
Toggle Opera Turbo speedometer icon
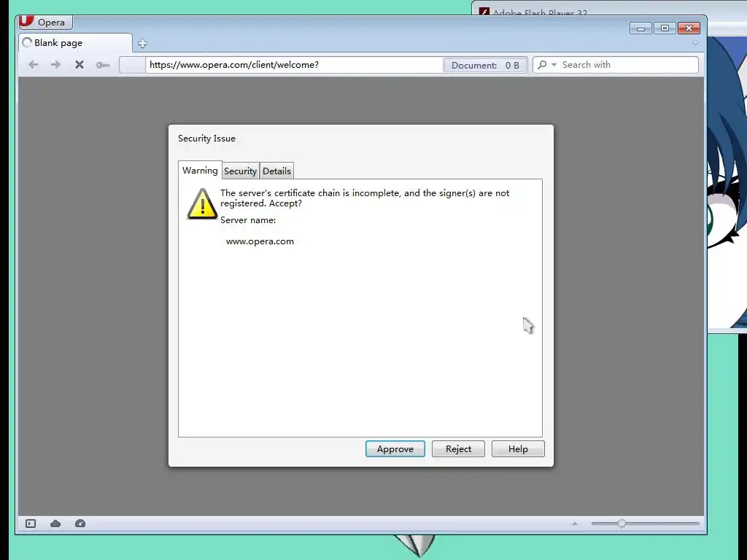click(x=80, y=524)
